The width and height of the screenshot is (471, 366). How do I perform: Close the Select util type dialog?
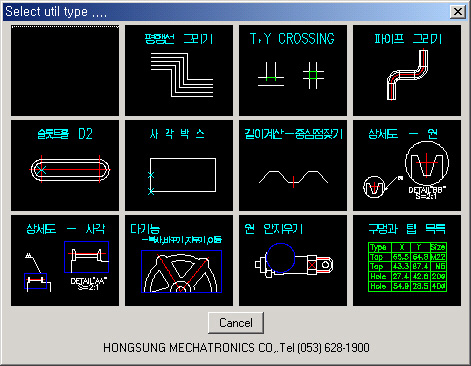coord(458,12)
